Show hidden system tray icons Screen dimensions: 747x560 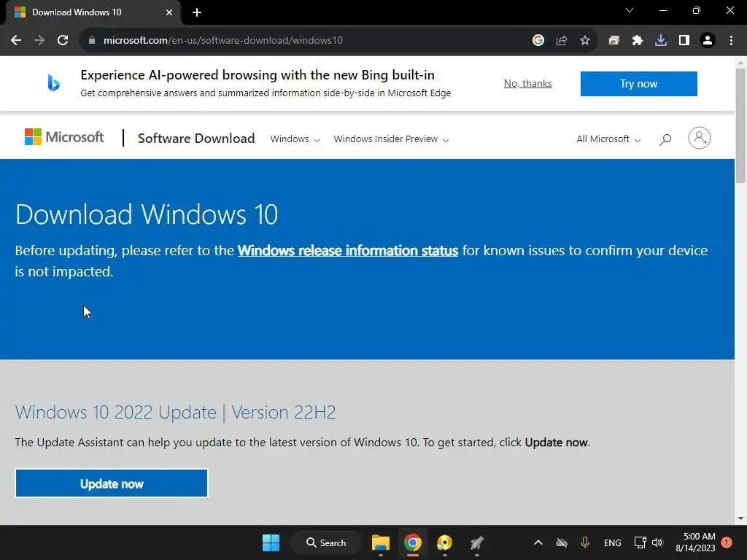[x=538, y=542]
